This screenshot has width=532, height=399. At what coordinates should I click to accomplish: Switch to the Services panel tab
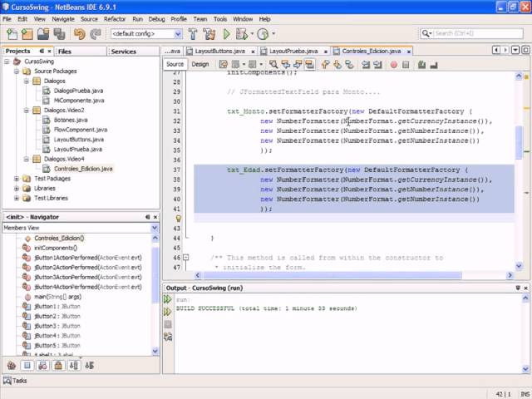point(123,52)
